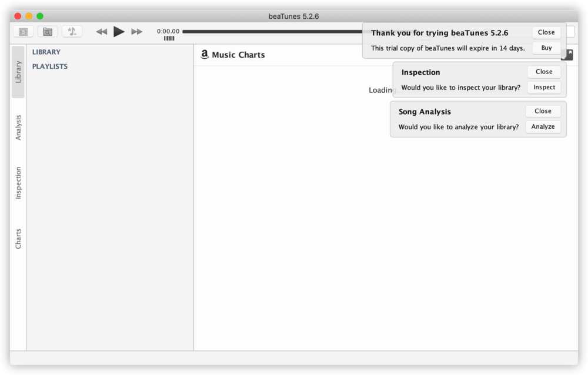Screen dimensions: 588x375
Task: Click the first toolbar button left of the folder icon
Action: coord(24,32)
